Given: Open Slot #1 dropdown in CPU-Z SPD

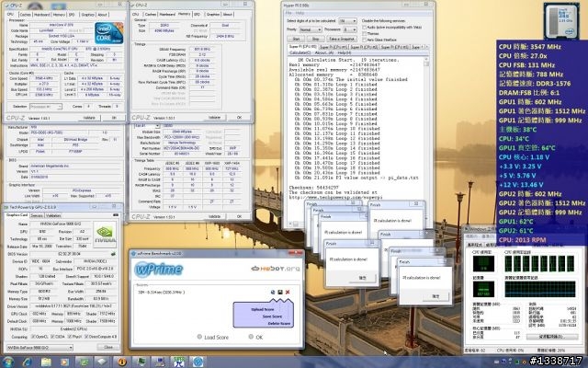Looking at the screenshot, I should tap(147, 126).
